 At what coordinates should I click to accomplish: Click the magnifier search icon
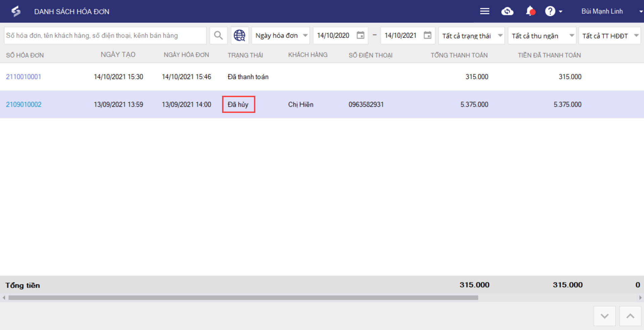218,36
